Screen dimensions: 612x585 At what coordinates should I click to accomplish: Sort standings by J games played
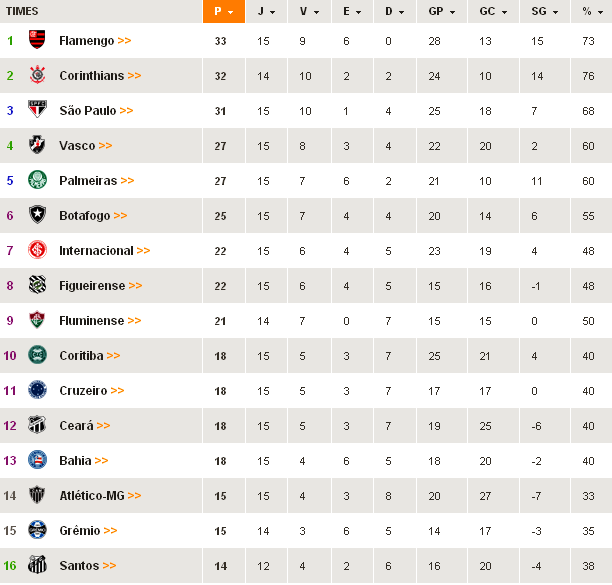pos(265,11)
